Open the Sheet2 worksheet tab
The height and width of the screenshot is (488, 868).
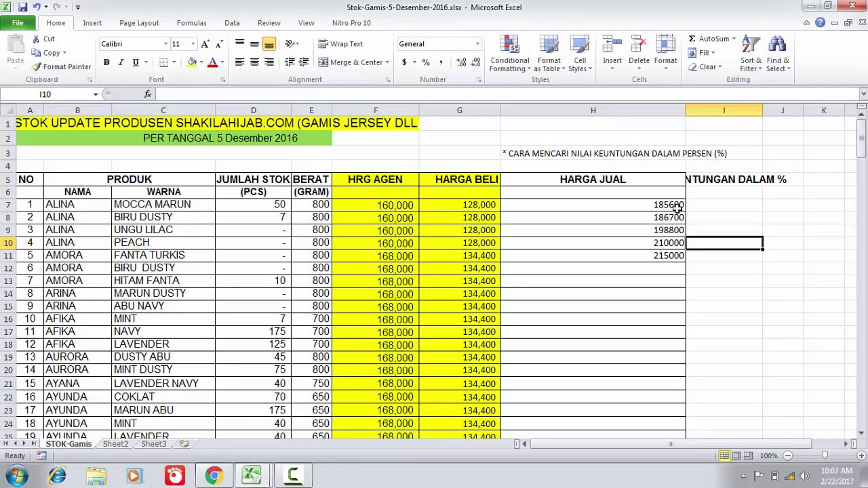pos(115,444)
